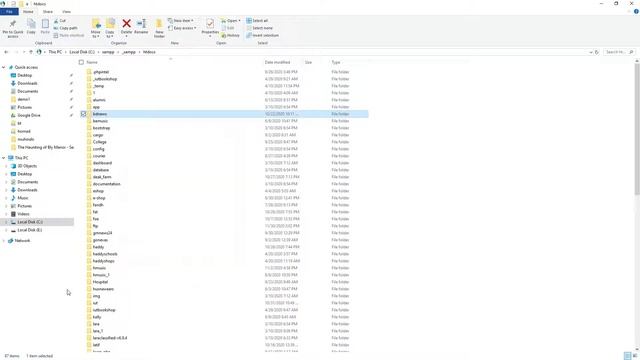
Task: Click the Edit command in the Open group
Action: (228, 28)
